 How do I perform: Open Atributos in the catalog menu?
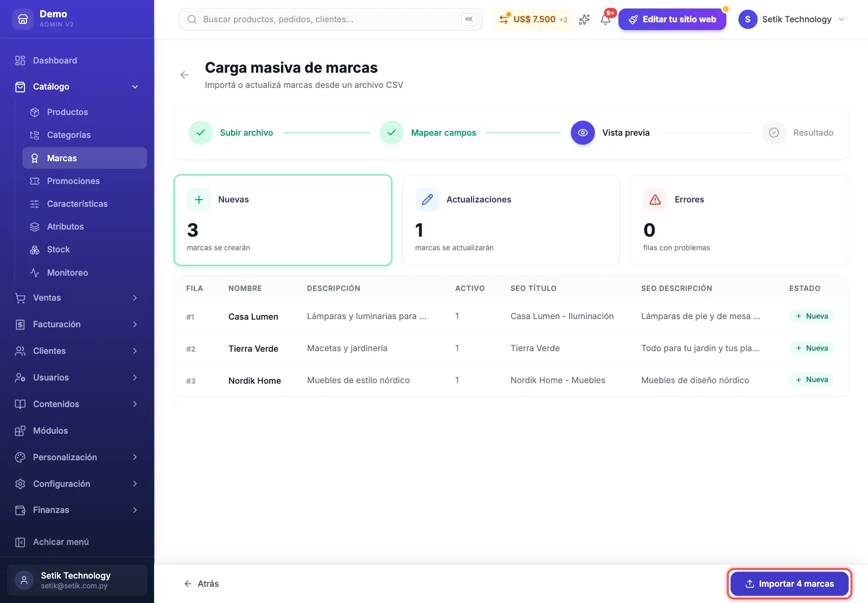pyautogui.click(x=85, y=227)
